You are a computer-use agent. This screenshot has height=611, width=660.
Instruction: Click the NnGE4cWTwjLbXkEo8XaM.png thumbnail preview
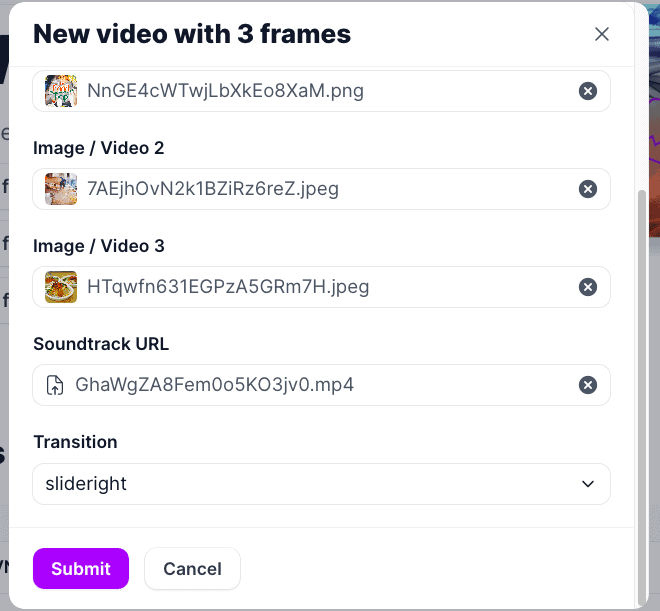pyautogui.click(x=61, y=91)
